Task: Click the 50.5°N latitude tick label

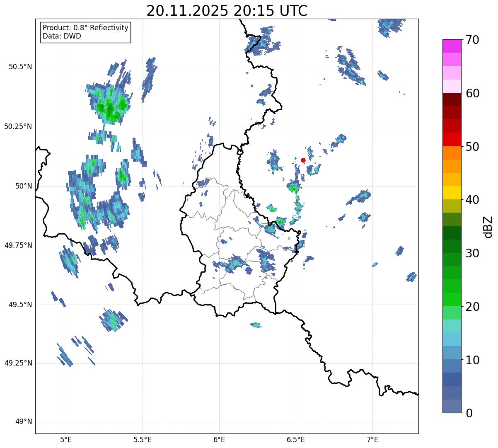Action: coord(20,67)
